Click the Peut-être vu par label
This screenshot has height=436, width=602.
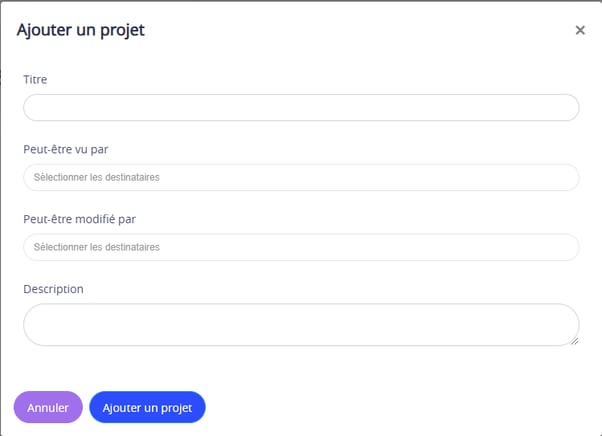(x=66, y=149)
